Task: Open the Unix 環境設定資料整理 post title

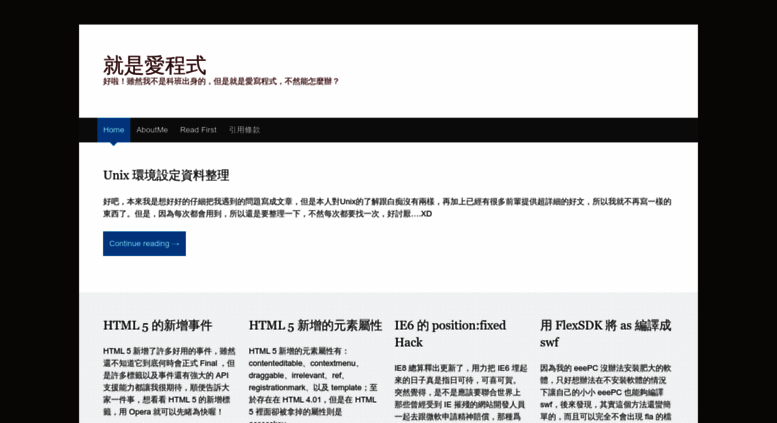Action: [166, 175]
